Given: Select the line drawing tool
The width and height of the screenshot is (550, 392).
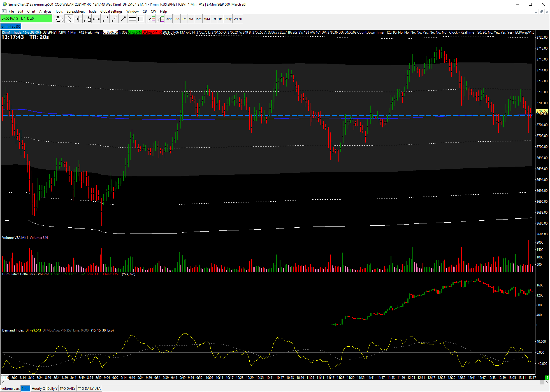Looking at the screenshot, I should pyautogui.click(x=105, y=19).
